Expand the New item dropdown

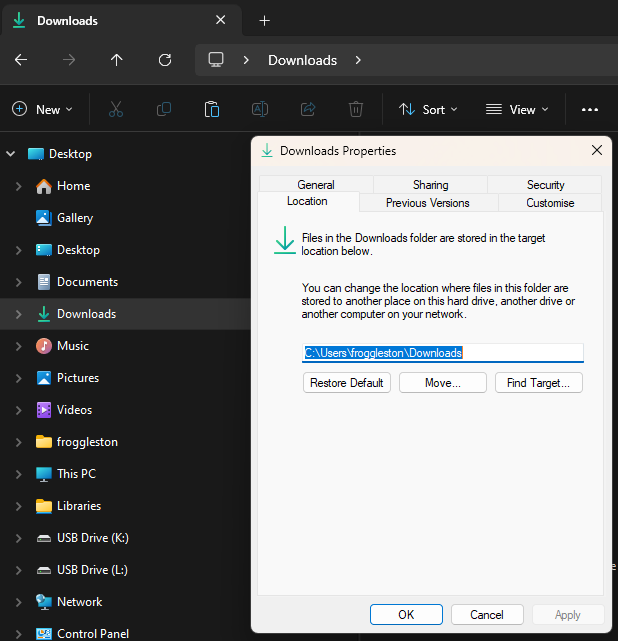(42, 109)
